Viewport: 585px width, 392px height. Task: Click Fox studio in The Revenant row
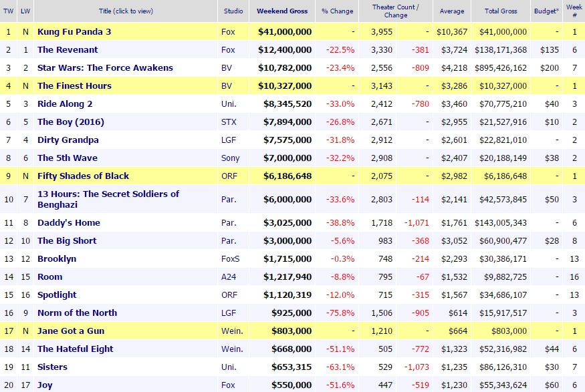228,49
